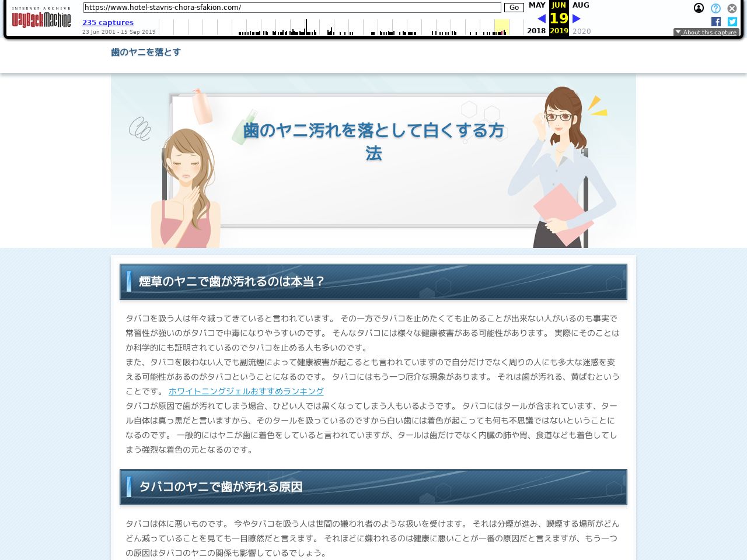The width and height of the screenshot is (747, 560).
Task: Open the account profile icon
Action: (699, 8)
